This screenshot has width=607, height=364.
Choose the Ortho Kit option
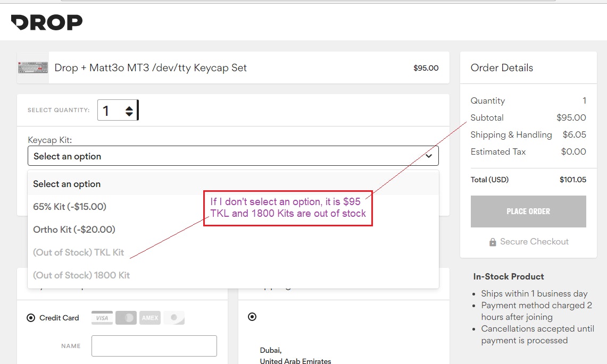point(74,230)
